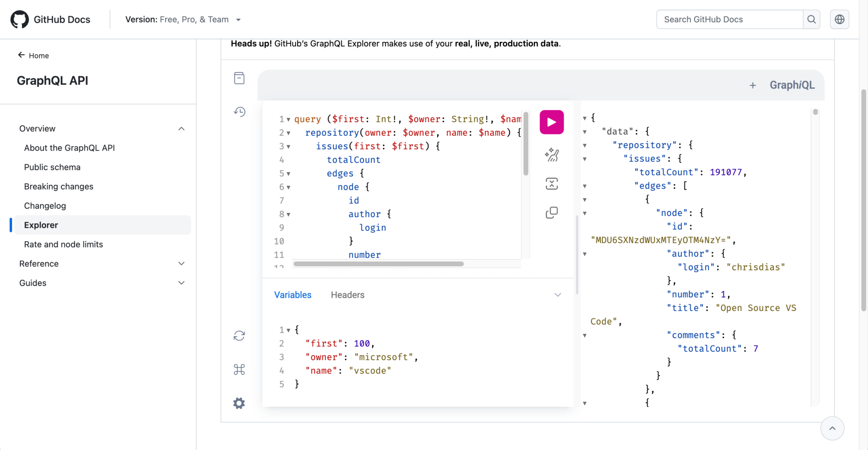Open the language selector globe icon
The width and height of the screenshot is (868, 450).
[840, 20]
